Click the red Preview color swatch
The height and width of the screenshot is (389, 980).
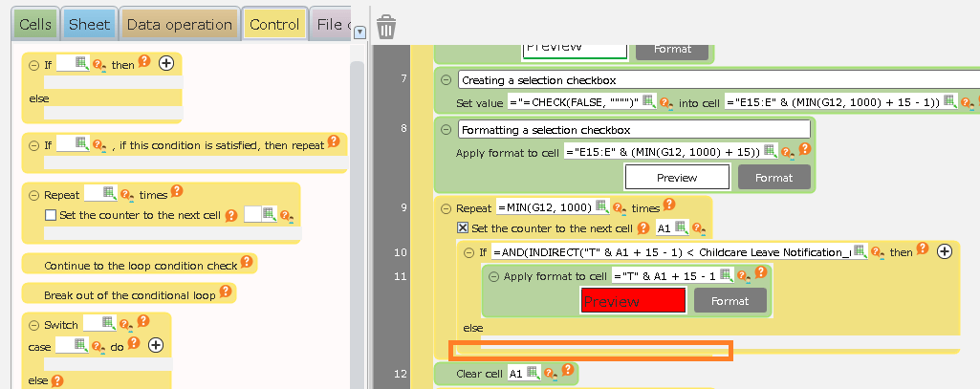633,301
